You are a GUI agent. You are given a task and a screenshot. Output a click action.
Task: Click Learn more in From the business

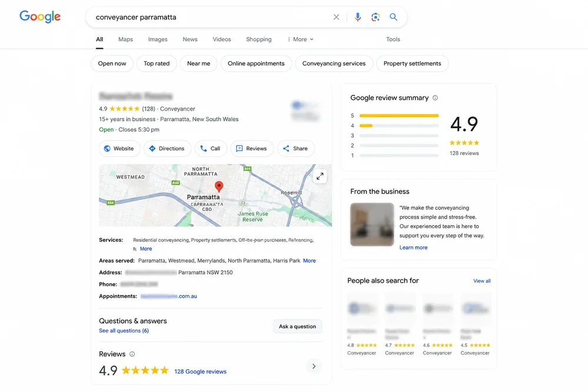413,247
